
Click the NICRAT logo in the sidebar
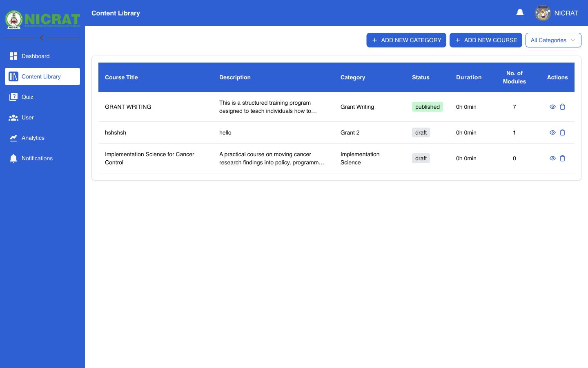pyautogui.click(x=42, y=19)
